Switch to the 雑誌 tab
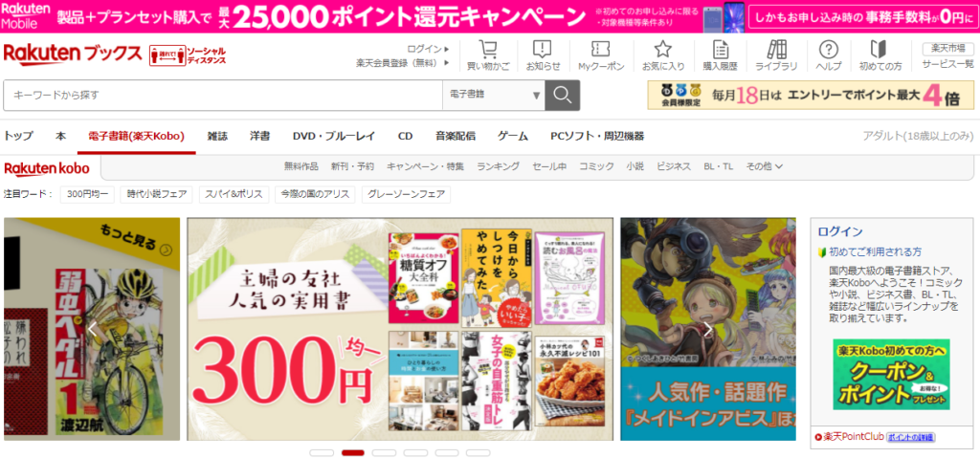The width and height of the screenshot is (980, 458). (217, 136)
